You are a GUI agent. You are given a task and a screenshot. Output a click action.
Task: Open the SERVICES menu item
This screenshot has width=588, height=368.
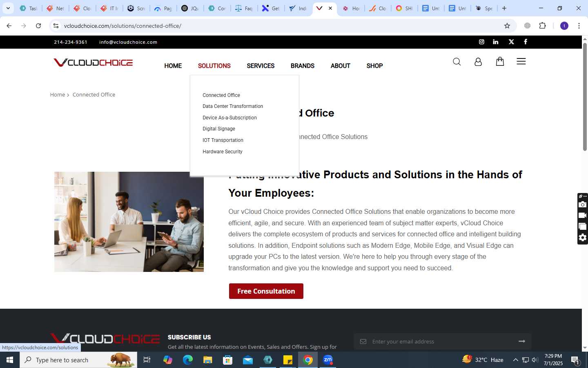click(261, 66)
